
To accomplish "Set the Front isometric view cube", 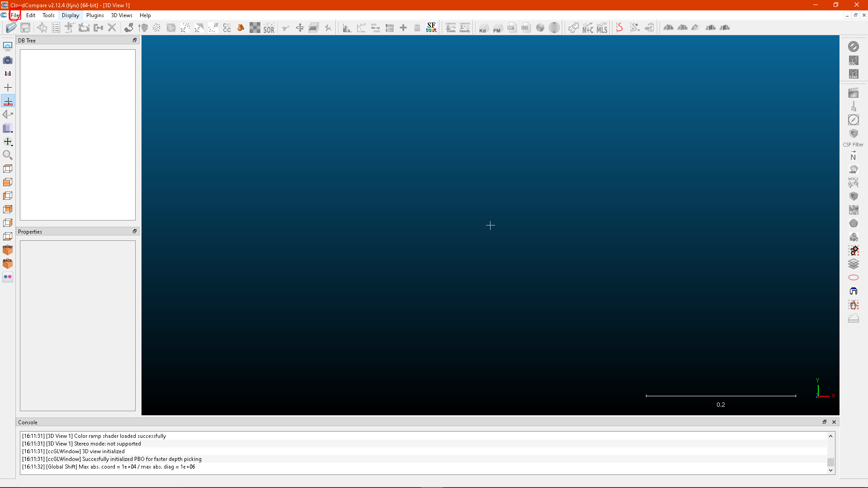I will [8, 250].
